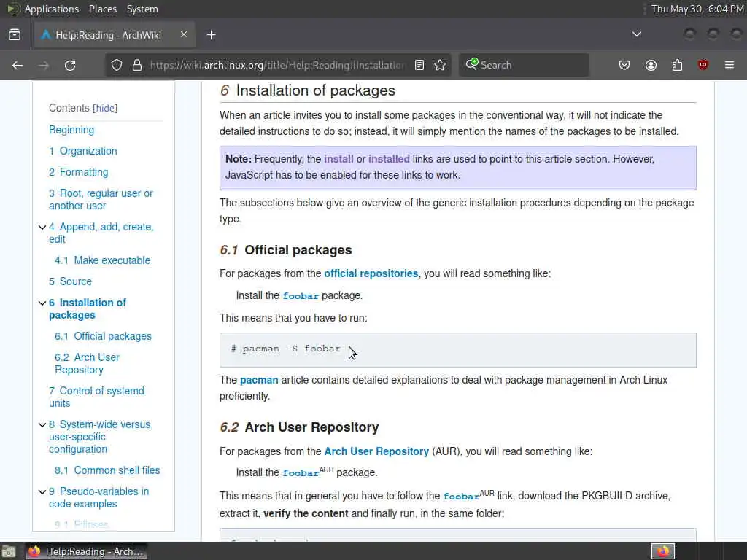Go to 4 Append, add, create, edit
The image size is (747, 560).
point(101,233)
